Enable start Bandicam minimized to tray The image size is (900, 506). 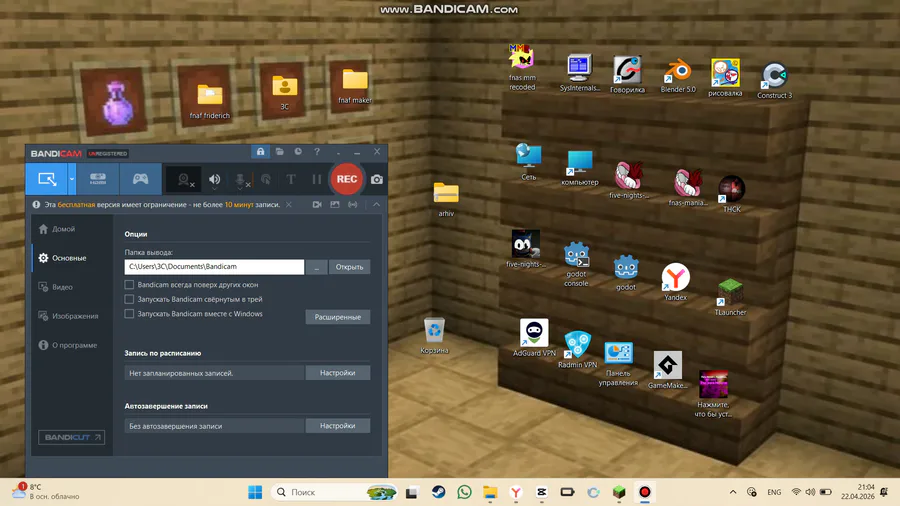[x=129, y=299]
